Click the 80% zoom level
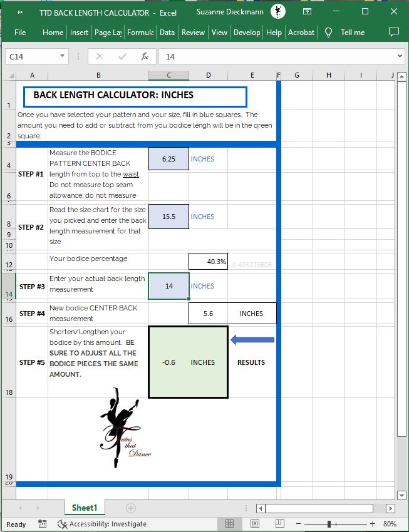409x532 pixels. [390, 524]
